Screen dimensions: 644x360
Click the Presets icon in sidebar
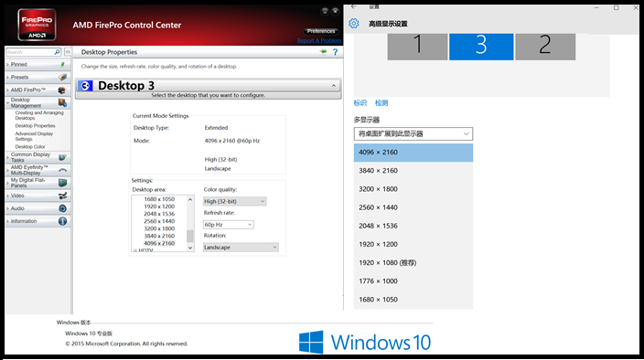click(62, 77)
